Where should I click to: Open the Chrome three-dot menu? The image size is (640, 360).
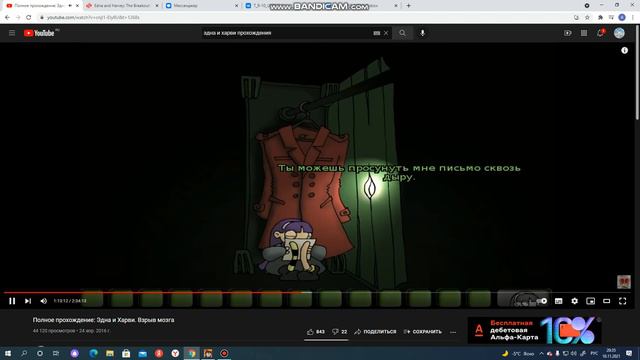click(633, 18)
